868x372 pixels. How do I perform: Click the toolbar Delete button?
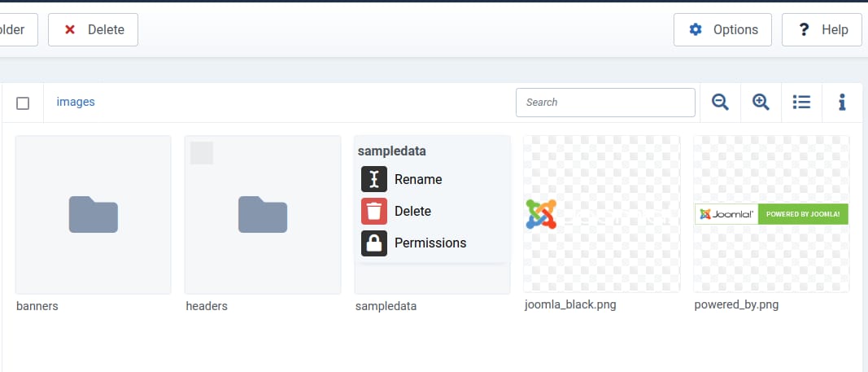point(93,30)
